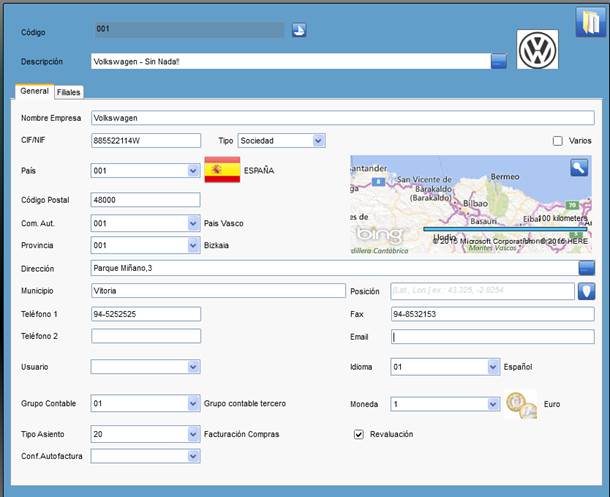610x497 pixels.
Task: Open the Tipo Asiento dropdown
Action: click(x=193, y=434)
